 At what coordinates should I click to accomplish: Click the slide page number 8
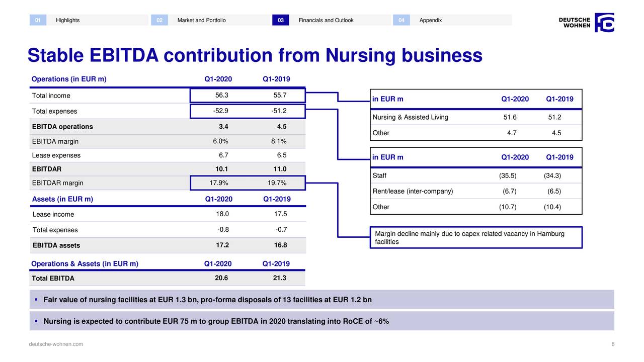click(x=613, y=344)
